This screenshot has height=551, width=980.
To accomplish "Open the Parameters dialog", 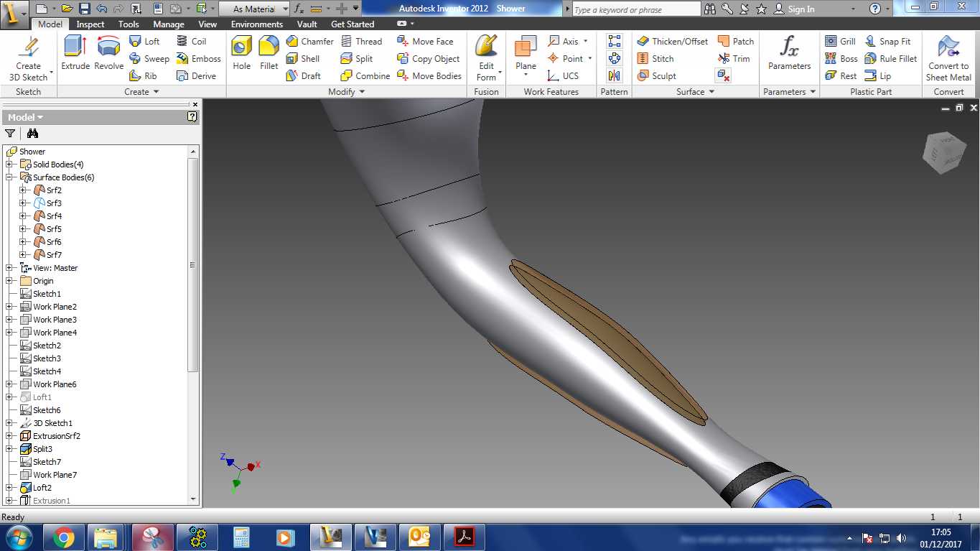I will coord(789,53).
